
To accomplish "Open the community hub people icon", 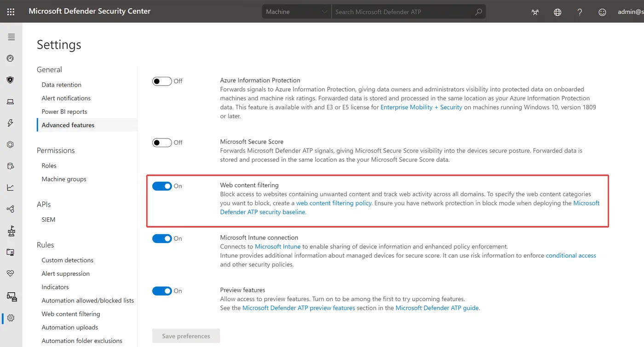I will coord(535,12).
